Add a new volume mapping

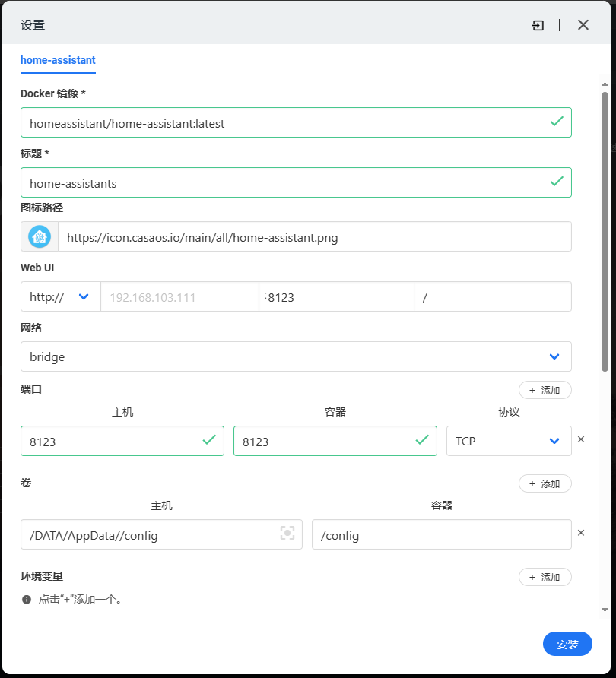(545, 483)
